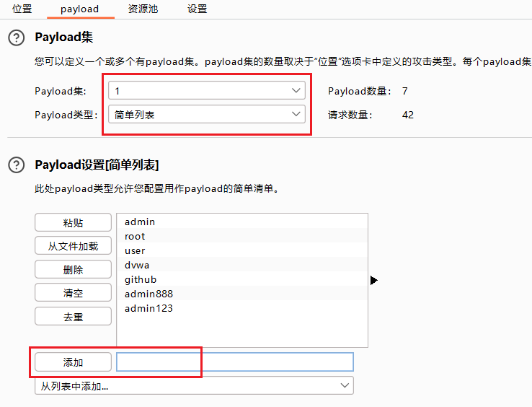Select the dvwa payload entry
Screen dimensions: 532x407
[137, 266]
